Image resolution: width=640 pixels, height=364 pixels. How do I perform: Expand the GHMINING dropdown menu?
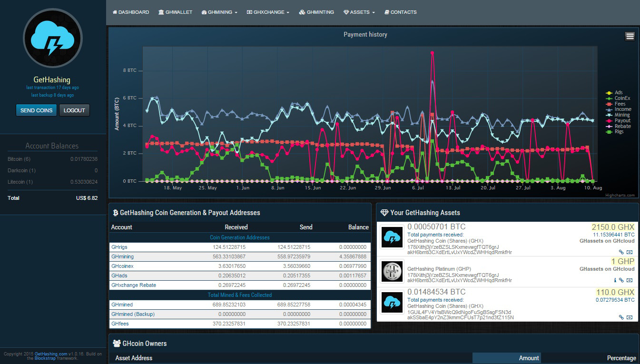pos(219,12)
